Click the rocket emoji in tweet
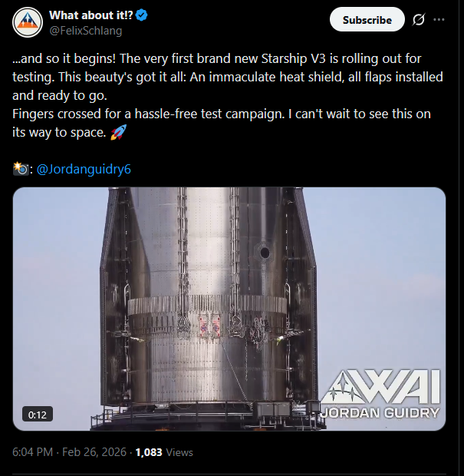The image size is (464, 476). [118, 132]
